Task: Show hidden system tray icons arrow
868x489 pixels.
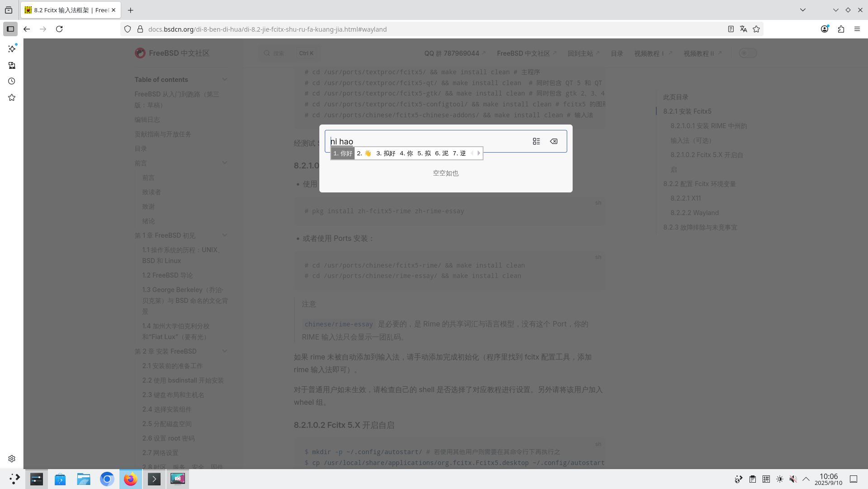Action: coord(806,479)
